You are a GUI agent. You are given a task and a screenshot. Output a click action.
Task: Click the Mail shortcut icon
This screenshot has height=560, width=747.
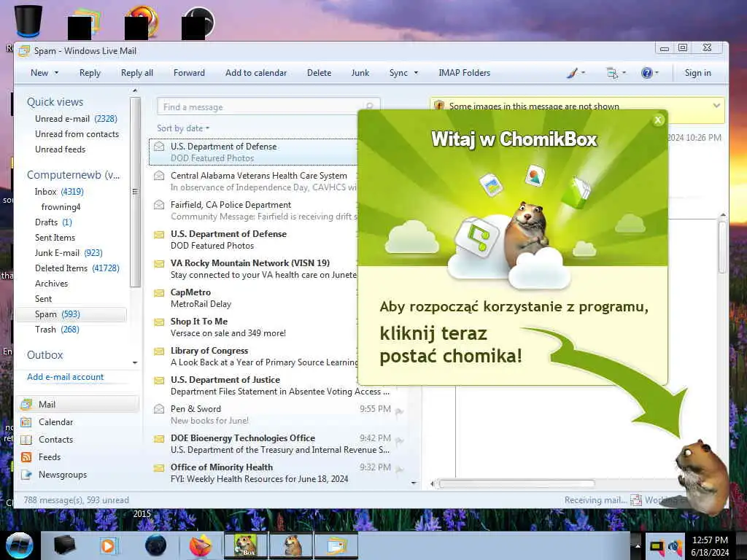(x=26, y=404)
